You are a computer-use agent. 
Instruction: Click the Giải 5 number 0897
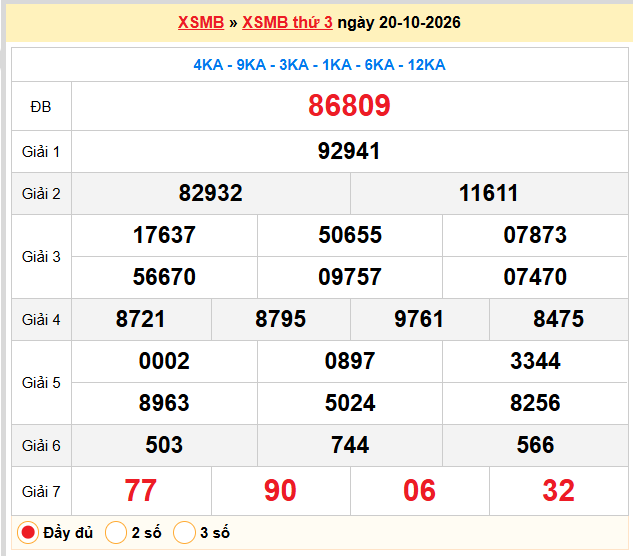click(350, 361)
